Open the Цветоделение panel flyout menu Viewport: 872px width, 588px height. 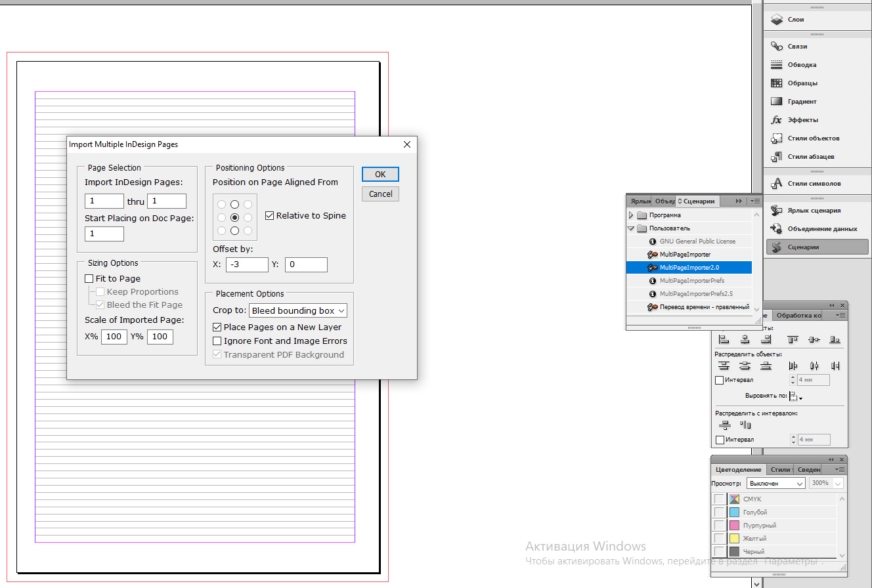coord(840,470)
